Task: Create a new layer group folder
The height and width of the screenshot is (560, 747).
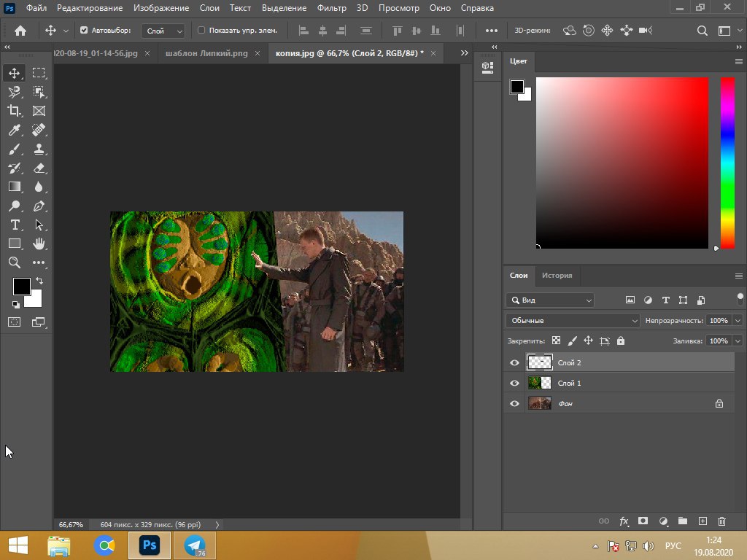Action: [x=683, y=521]
